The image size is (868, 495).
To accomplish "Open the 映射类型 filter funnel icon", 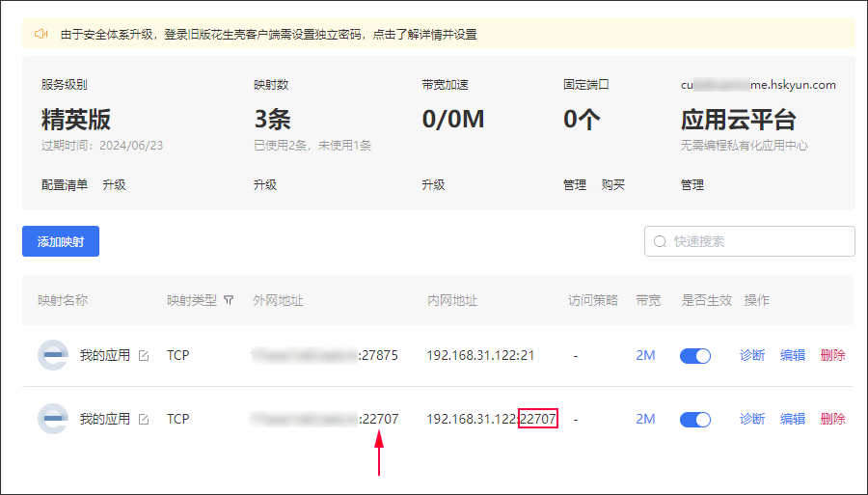I will coord(228,300).
